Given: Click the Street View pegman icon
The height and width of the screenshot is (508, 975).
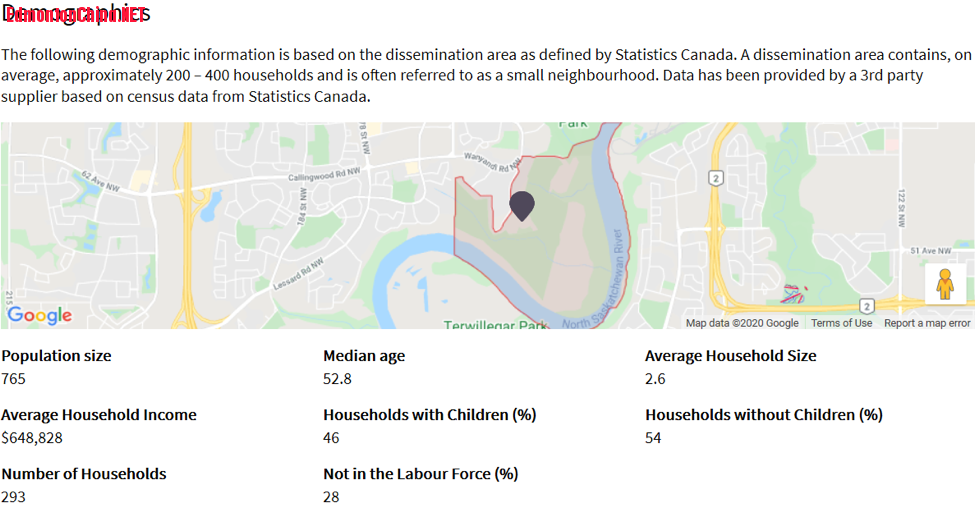Looking at the screenshot, I should pos(945,284).
